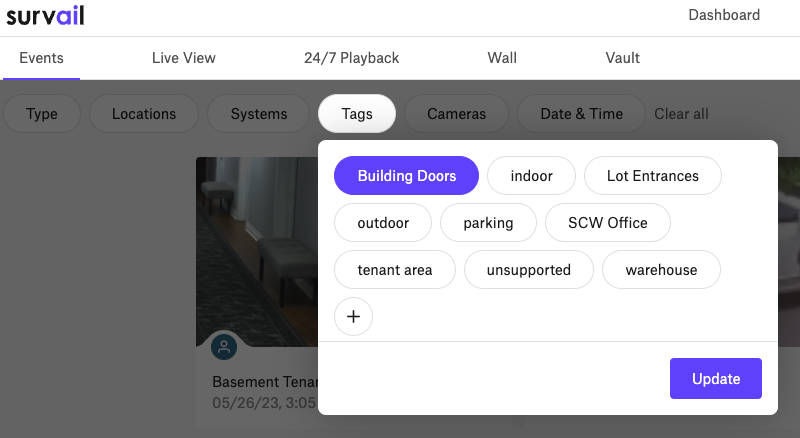The width and height of the screenshot is (800, 438).
Task: Enable the Lot Entrances tag
Action: click(653, 176)
